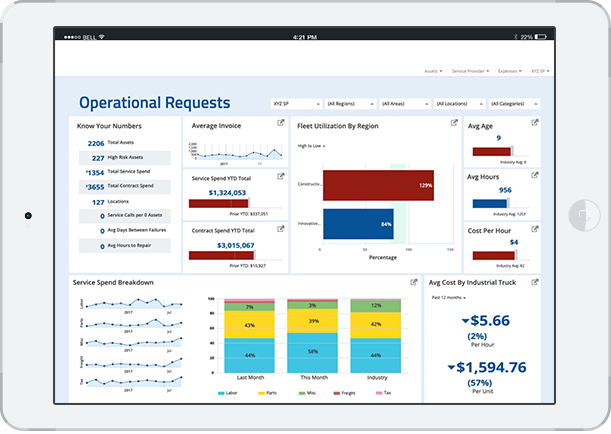Click the 129% red utilization bar
Screen dimensions: 611x434
tap(378, 185)
